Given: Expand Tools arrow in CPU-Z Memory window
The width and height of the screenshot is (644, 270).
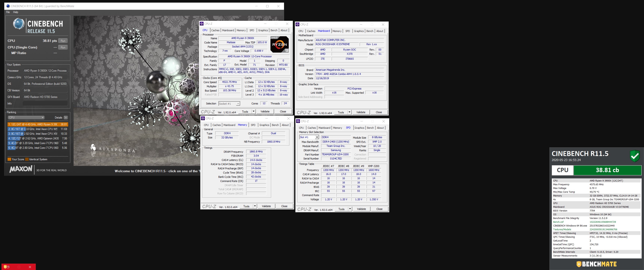Looking at the screenshot, I should pyautogui.click(x=255, y=206).
